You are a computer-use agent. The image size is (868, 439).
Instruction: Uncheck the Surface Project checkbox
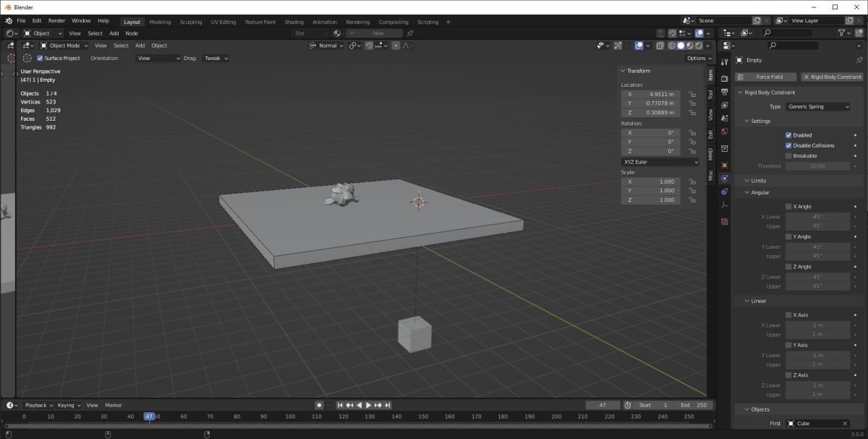40,58
